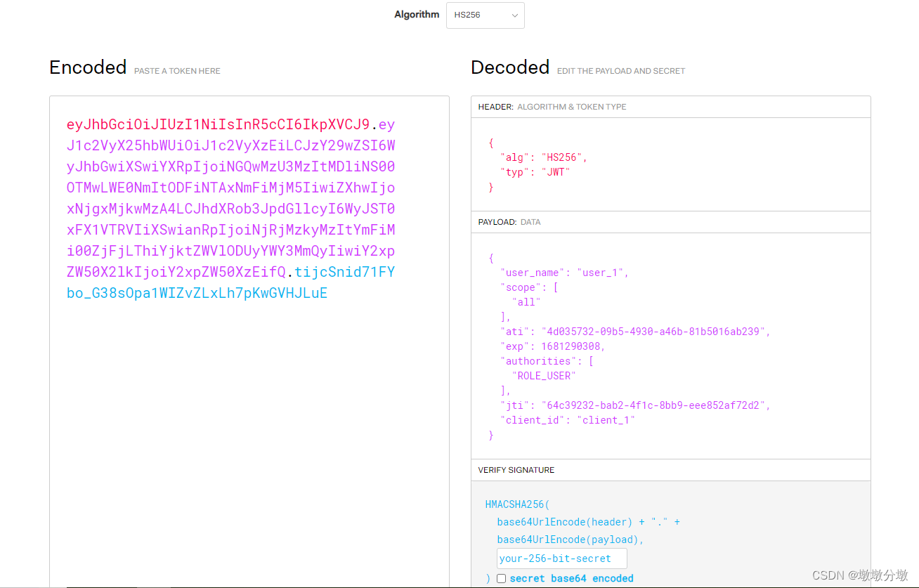The image size is (919, 588).
Task: Click the Decoded heading
Action: coord(510,67)
